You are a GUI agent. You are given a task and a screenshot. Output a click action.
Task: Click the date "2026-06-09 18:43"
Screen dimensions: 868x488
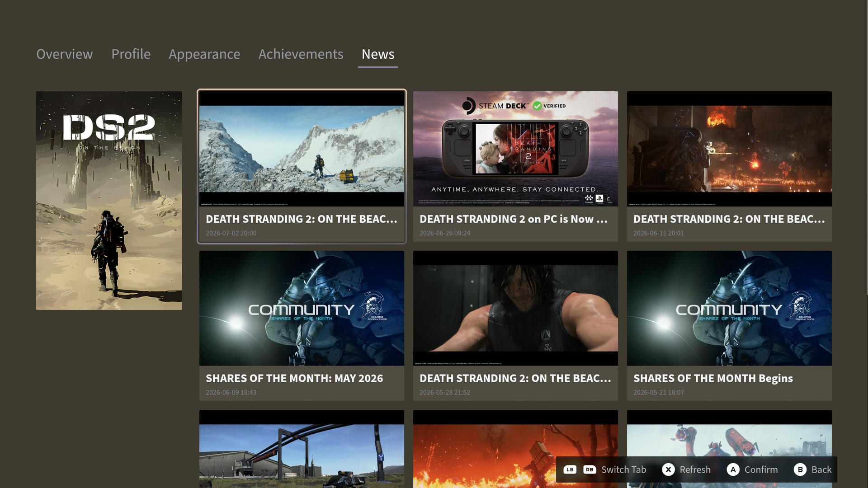coord(231,392)
